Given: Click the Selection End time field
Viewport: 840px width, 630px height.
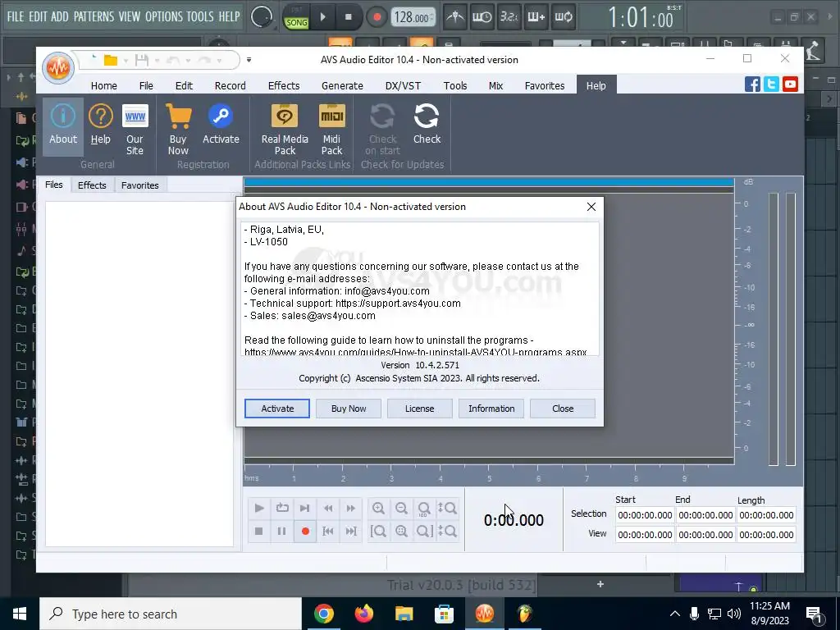Looking at the screenshot, I should point(705,515).
